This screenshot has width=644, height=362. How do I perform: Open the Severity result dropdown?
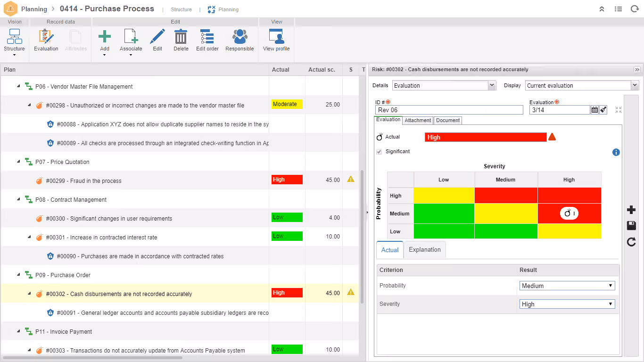[x=567, y=304]
